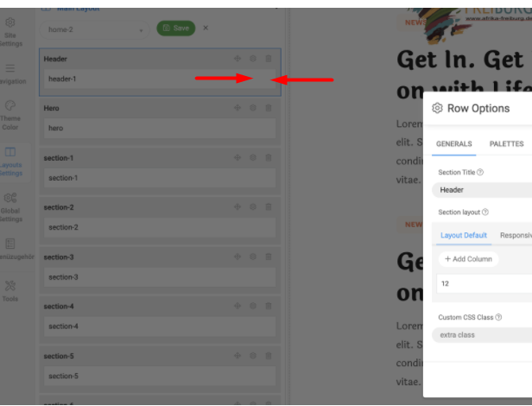The width and height of the screenshot is (532, 406).
Task: Open the Tools sidebar section
Action: pos(10,291)
